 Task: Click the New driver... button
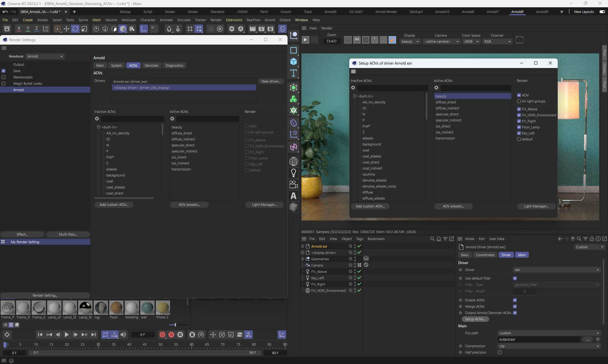[271, 81]
